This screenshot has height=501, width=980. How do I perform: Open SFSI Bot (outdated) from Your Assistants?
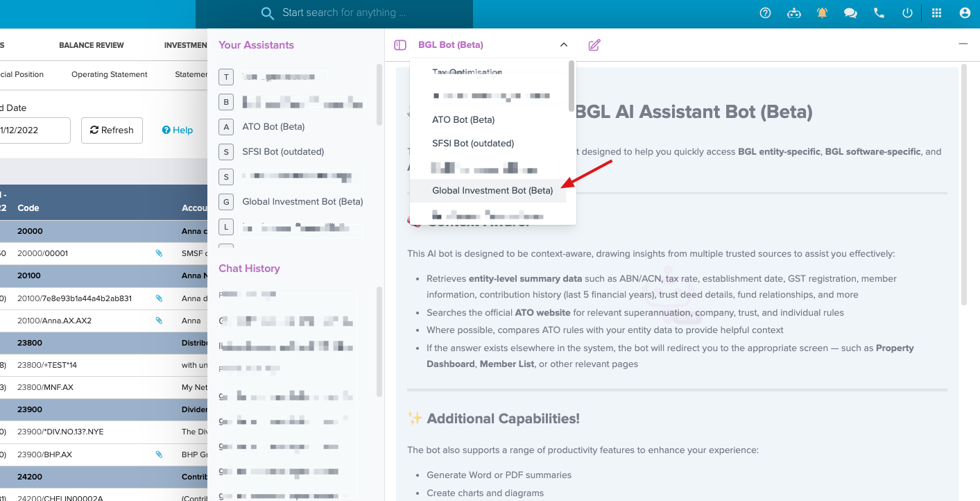coord(283,152)
